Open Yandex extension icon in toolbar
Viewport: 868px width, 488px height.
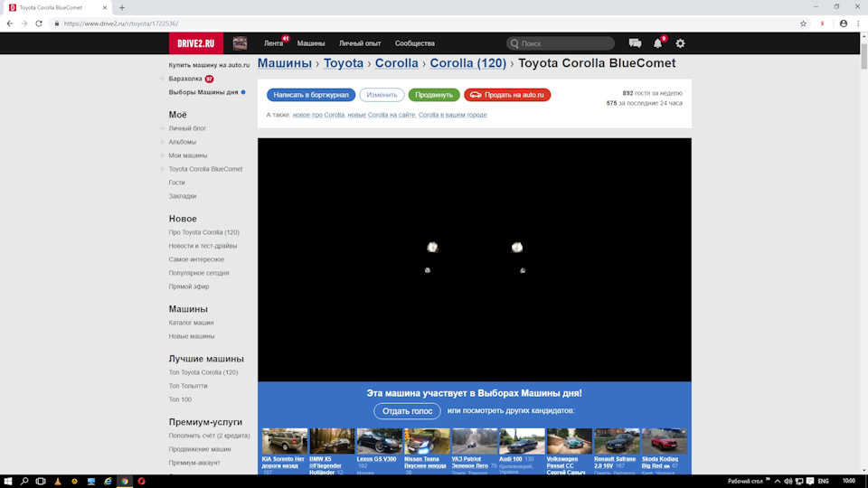(x=823, y=23)
